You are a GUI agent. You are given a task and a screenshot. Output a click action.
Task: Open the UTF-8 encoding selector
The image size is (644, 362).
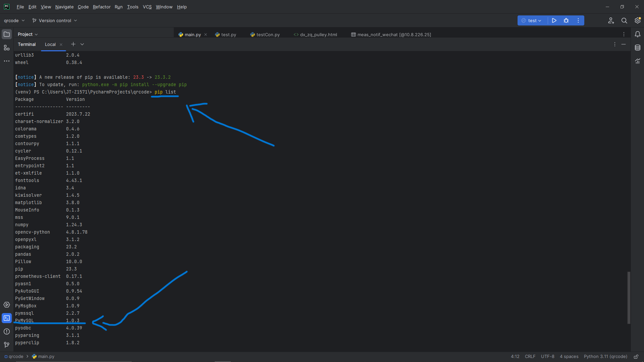click(x=547, y=357)
